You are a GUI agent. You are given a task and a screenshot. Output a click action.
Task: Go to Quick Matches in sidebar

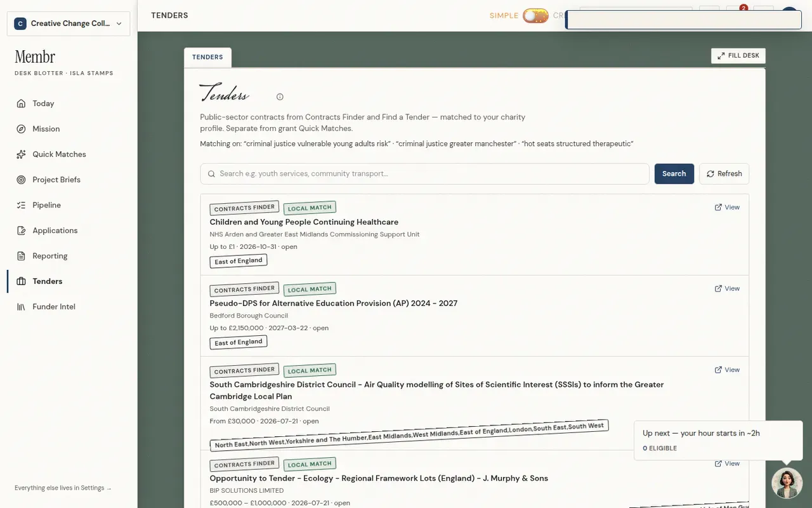69,154
